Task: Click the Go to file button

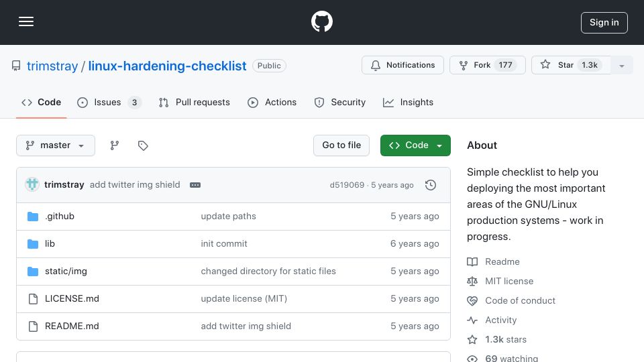Action: coord(341,145)
